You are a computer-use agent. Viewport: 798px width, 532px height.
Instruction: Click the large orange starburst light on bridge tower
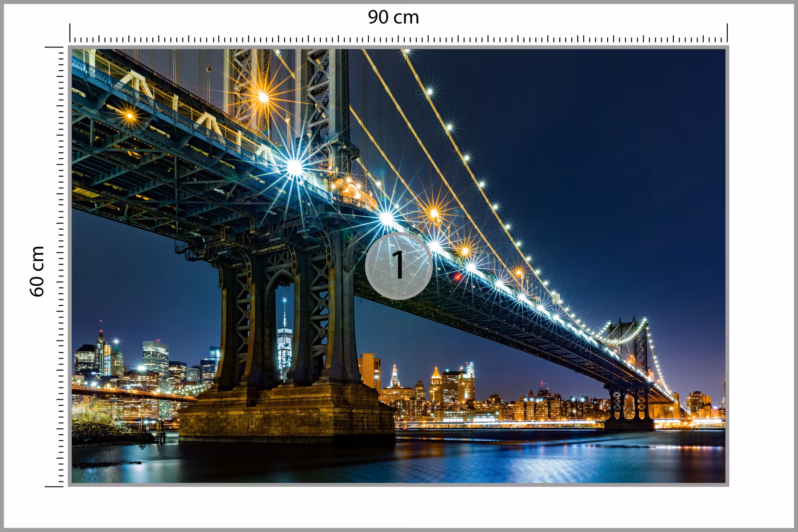[x=263, y=97]
